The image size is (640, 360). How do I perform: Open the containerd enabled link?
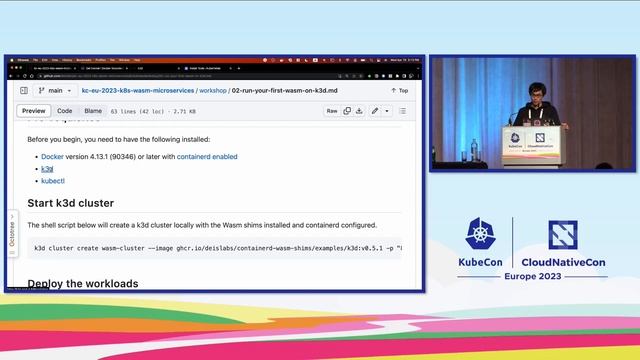207,157
